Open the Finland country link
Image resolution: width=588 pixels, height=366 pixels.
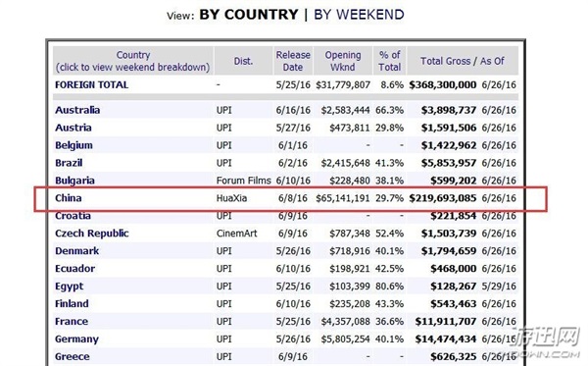click(x=72, y=303)
